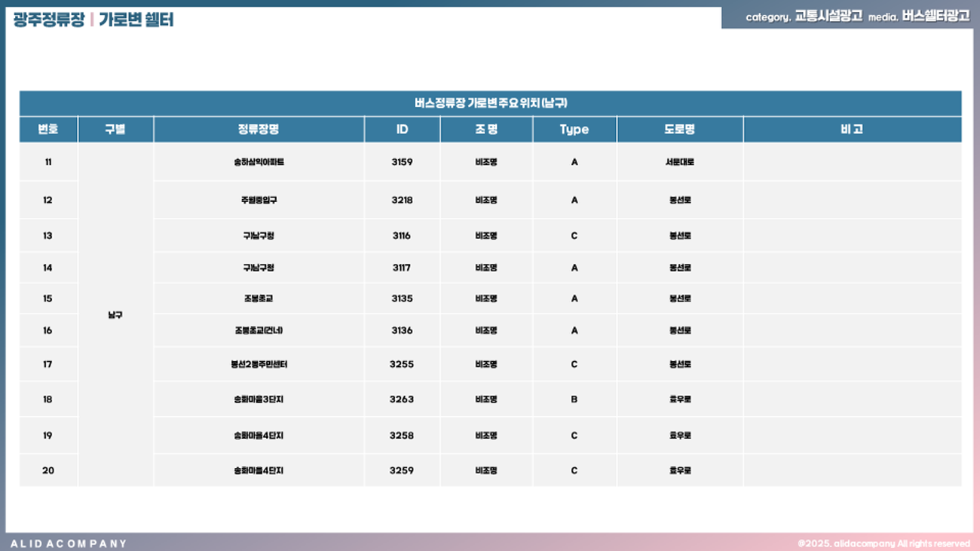Click the 도로명 column header

pyautogui.click(x=679, y=130)
